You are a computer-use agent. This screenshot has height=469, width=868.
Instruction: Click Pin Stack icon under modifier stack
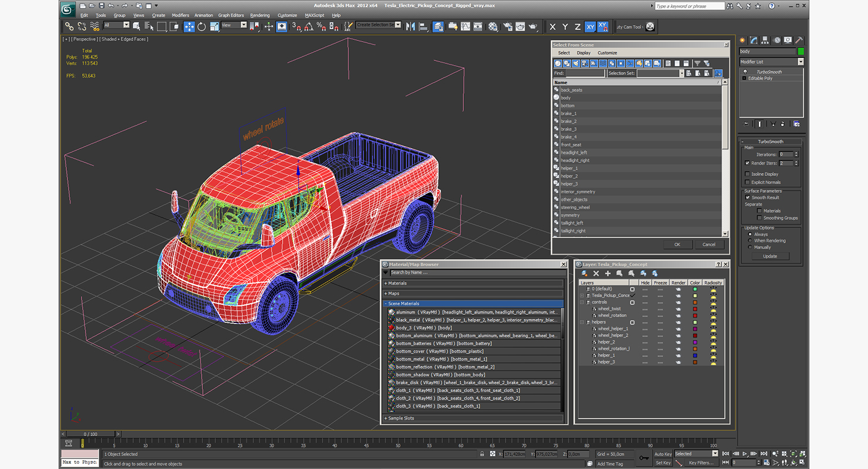point(746,124)
